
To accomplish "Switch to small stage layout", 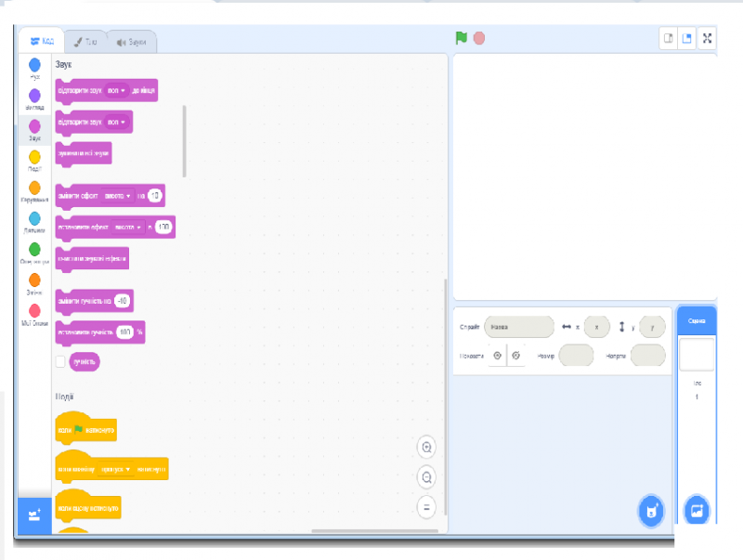I will tap(668, 38).
